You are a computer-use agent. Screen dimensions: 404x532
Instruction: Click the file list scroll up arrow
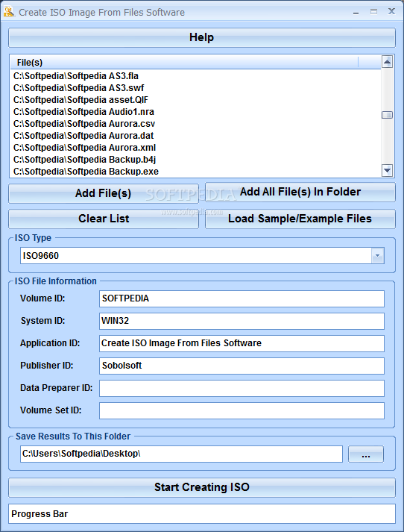387,62
